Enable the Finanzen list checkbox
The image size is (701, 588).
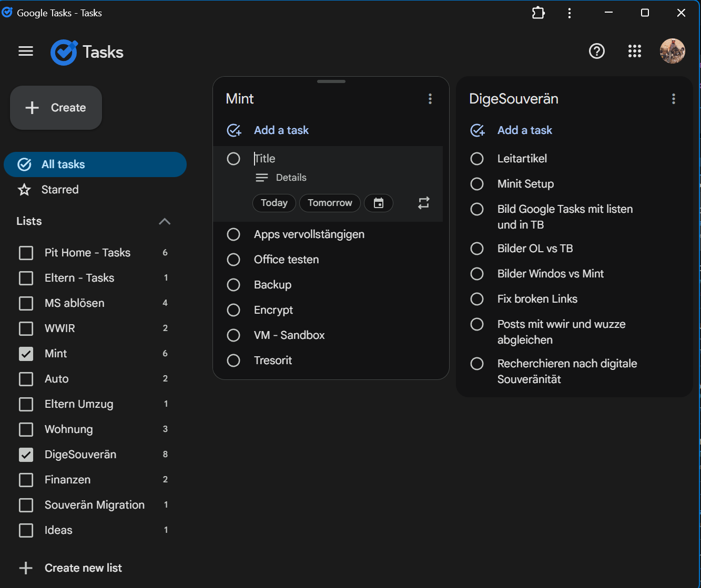26,480
